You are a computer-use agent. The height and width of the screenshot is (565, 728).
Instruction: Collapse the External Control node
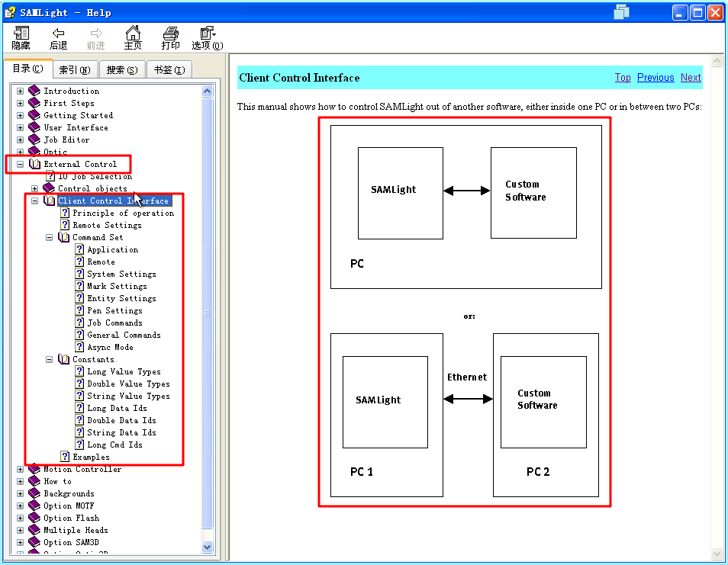[20, 164]
